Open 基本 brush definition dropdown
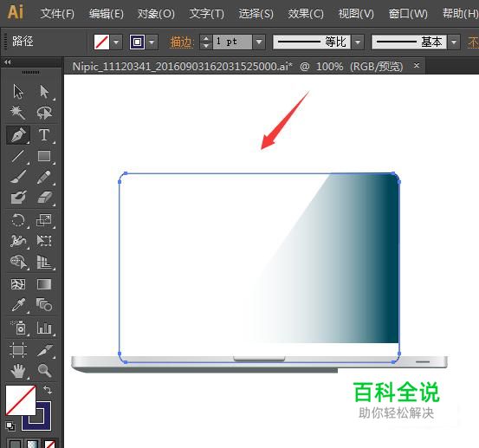This screenshot has height=448, width=479. point(454,42)
